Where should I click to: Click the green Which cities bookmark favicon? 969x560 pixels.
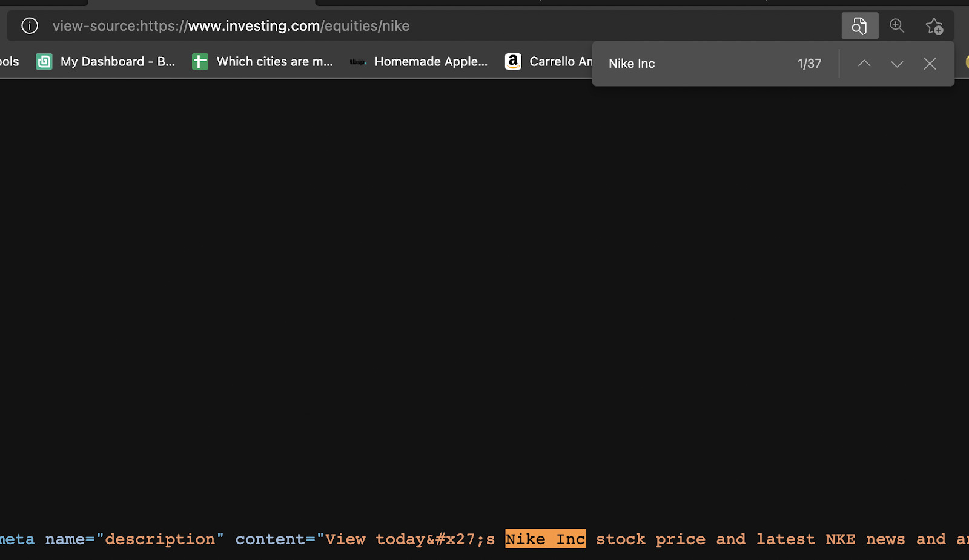pyautogui.click(x=200, y=61)
